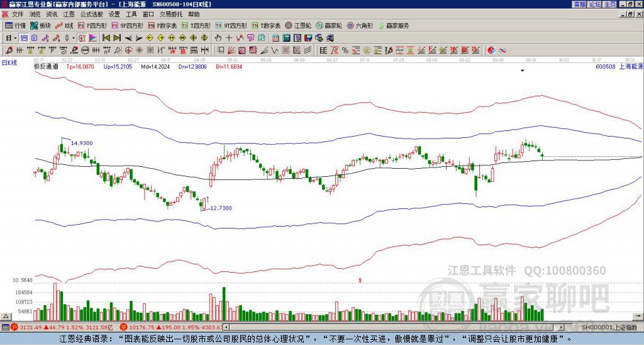Click the calendar date icon

pos(275,38)
